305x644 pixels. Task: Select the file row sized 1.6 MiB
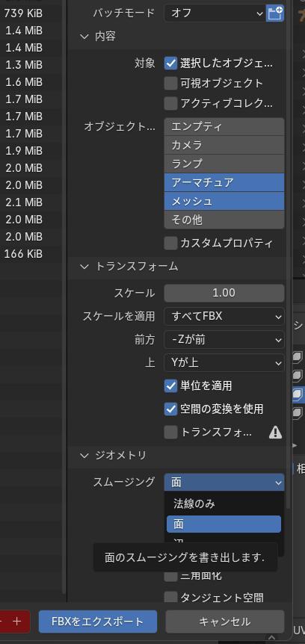(x=23, y=82)
